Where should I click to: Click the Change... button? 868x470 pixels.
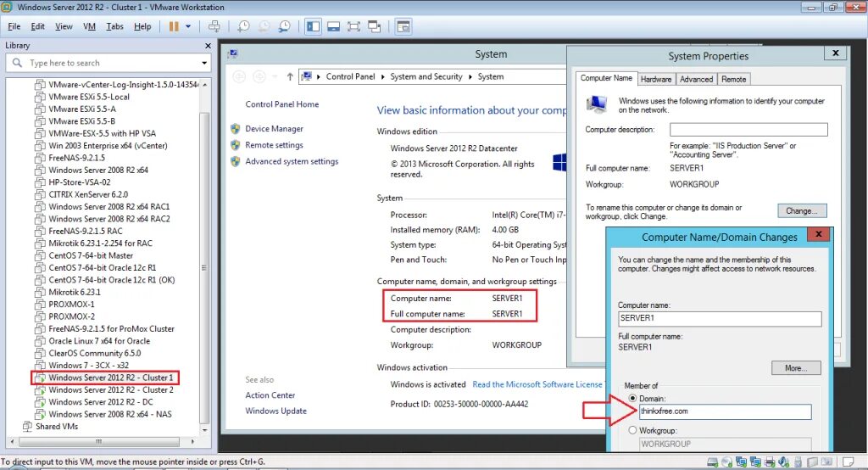(x=802, y=210)
